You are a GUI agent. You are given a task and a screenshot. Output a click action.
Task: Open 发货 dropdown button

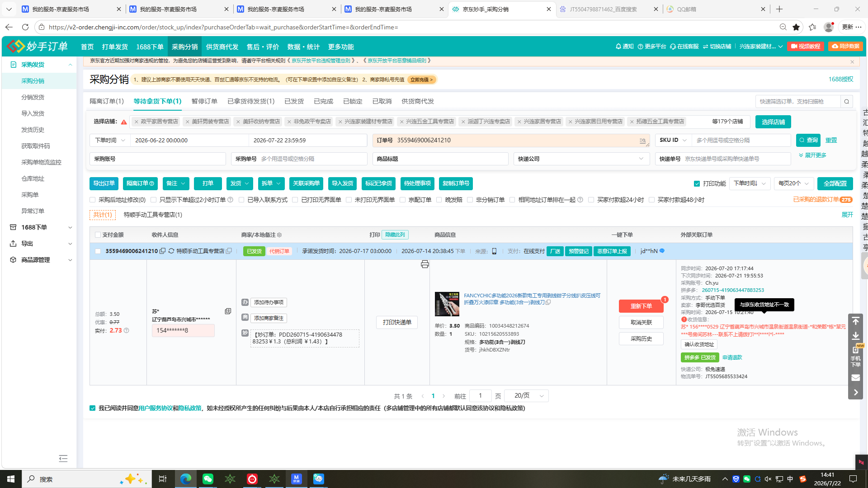coord(240,183)
